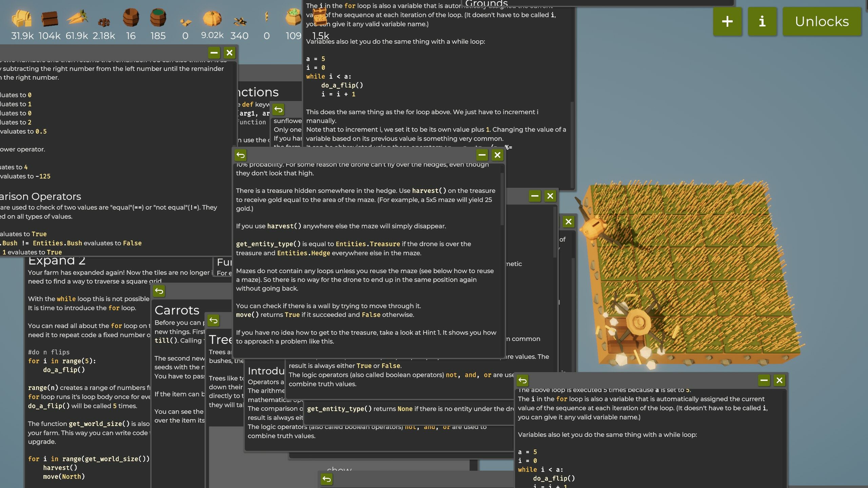Click the 'Carrots' heading

[177, 310]
